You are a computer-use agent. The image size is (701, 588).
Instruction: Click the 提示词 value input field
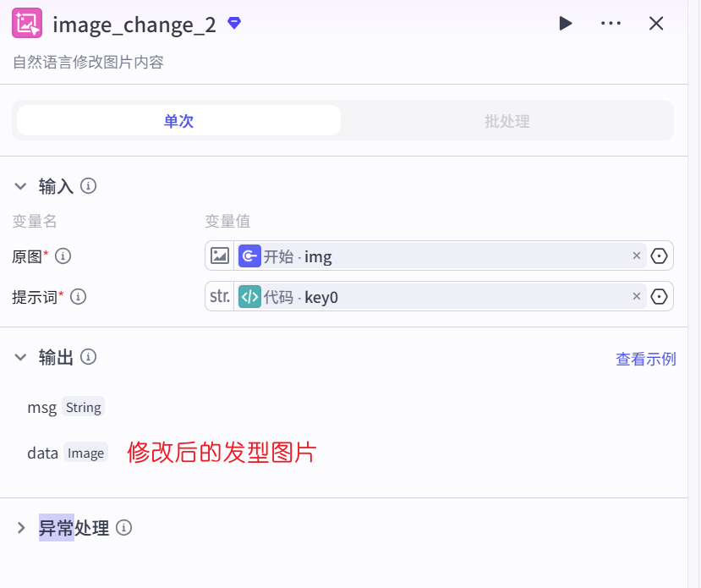point(465,296)
